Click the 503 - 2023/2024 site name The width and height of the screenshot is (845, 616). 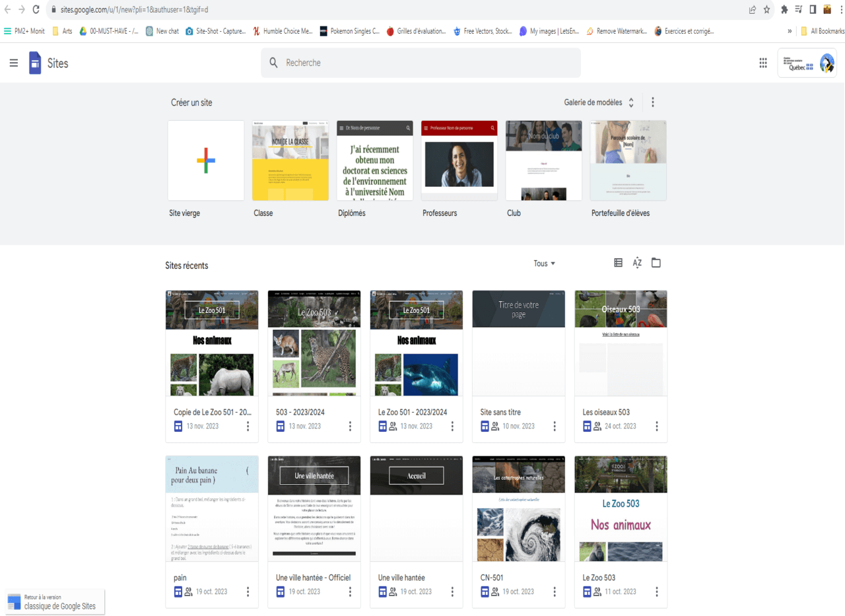pyautogui.click(x=300, y=412)
